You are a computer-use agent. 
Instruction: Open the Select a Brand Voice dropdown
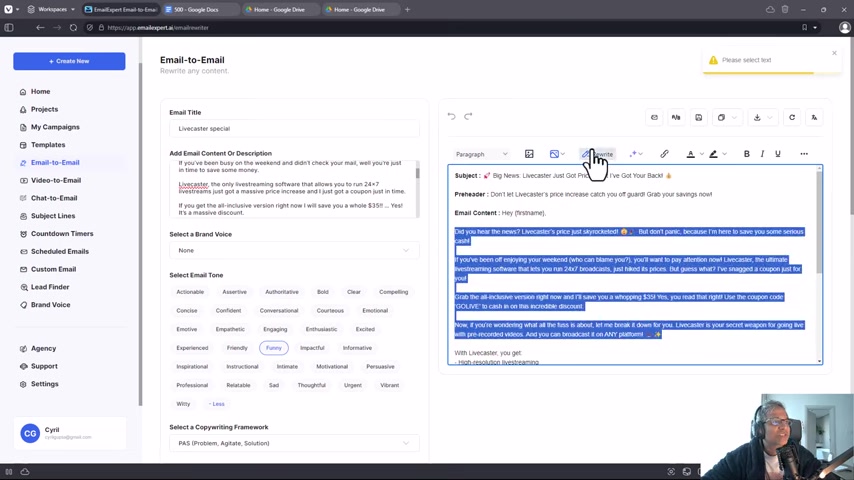(294, 250)
